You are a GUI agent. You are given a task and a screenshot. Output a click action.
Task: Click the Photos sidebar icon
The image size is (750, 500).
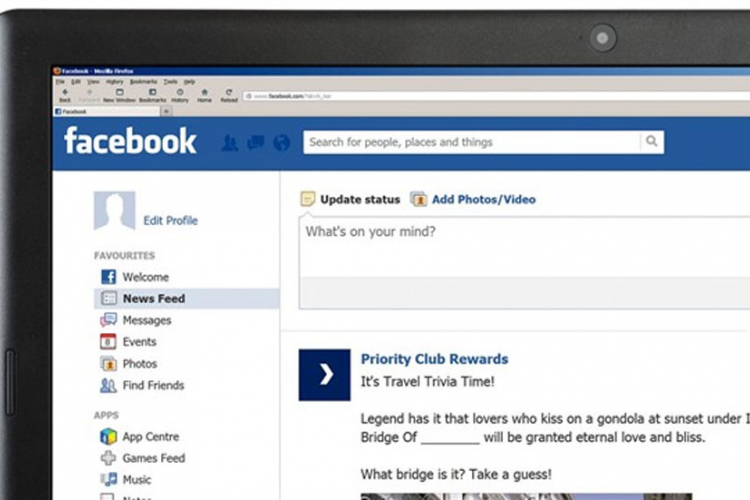tap(108, 364)
